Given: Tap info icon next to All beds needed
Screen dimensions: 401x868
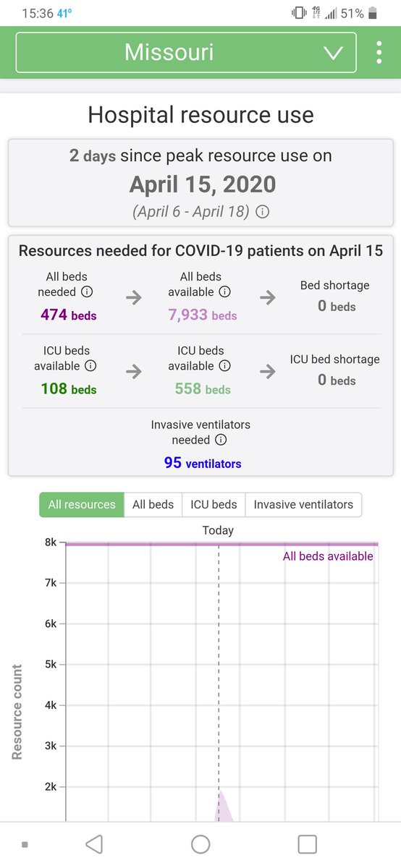Looking at the screenshot, I should [87, 292].
